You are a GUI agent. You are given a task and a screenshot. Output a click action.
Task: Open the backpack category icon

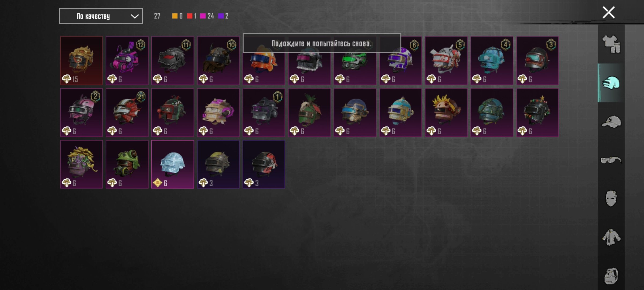click(611, 276)
